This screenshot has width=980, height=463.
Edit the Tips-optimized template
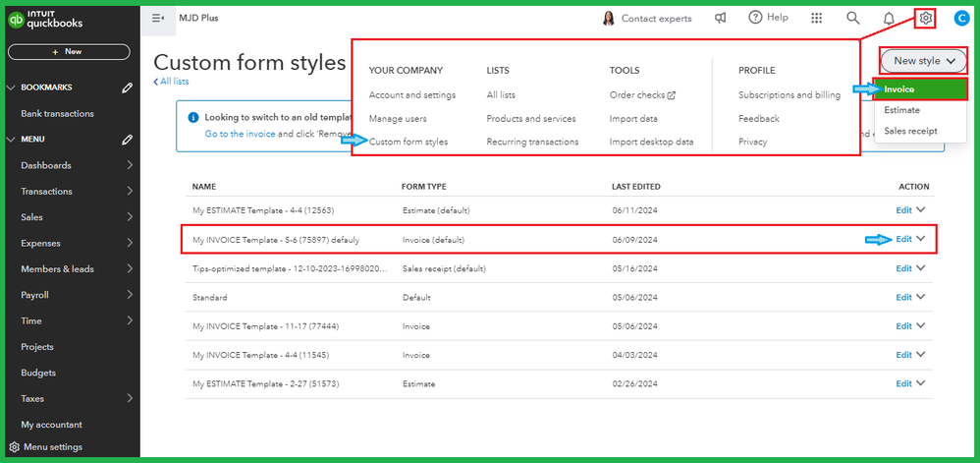point(903,268)
